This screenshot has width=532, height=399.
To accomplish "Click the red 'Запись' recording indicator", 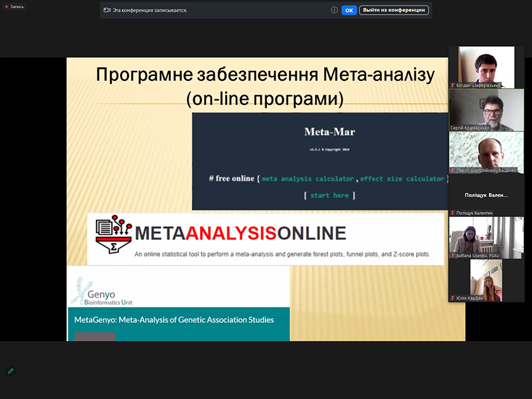I will click(x=14, y=7).
